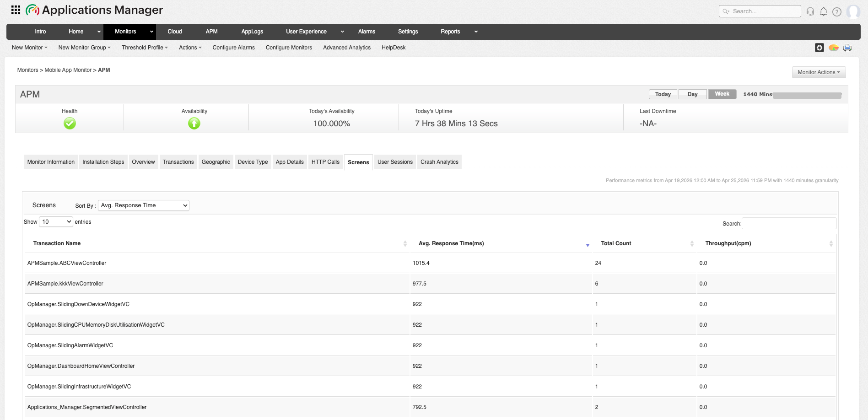Switch to the App Details tab

pos(290,162)
